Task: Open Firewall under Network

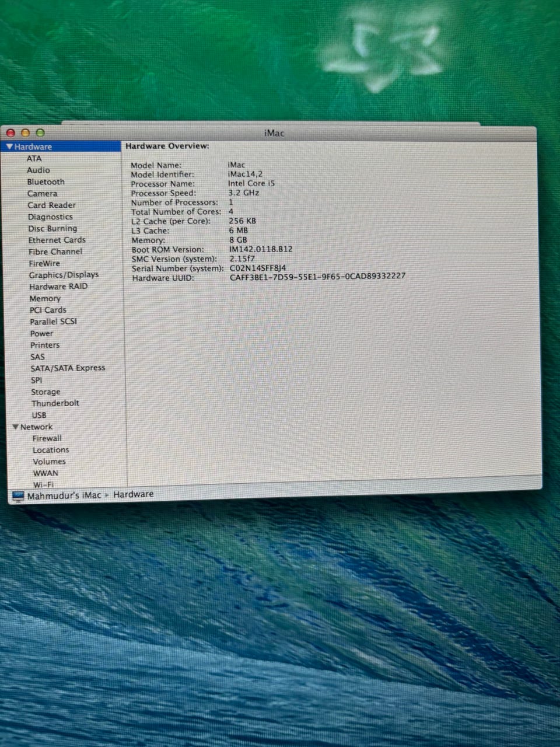Action: click(x=47, y=438)
